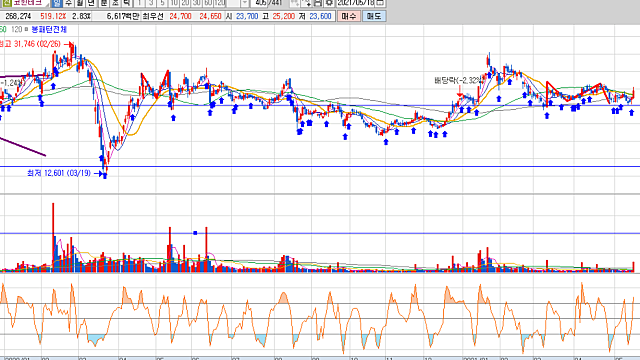The width and height of the screenshot is (640, 360).
Task: Select the 일 (daily) chart period button
Action: [57, 3]
